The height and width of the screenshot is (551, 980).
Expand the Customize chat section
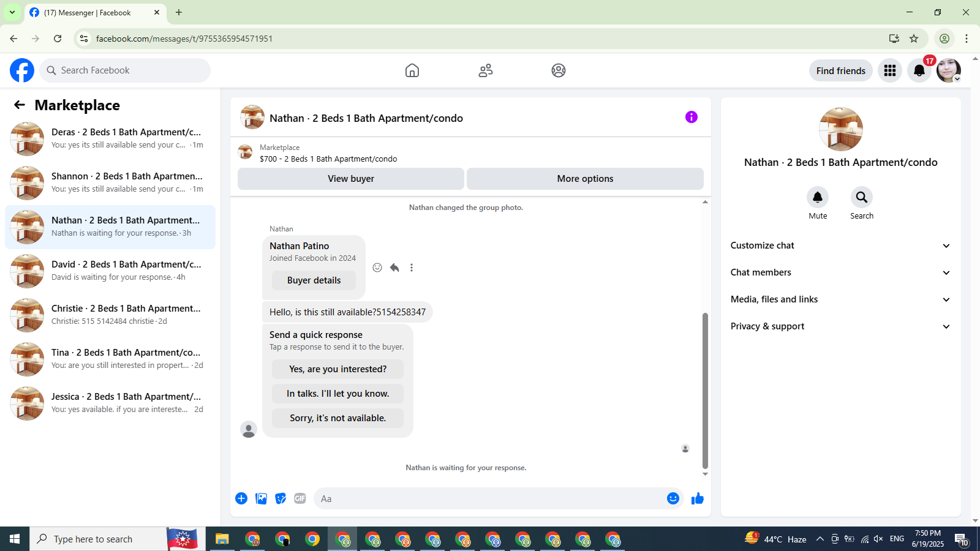pyautogui.click(x=840, y=246)
